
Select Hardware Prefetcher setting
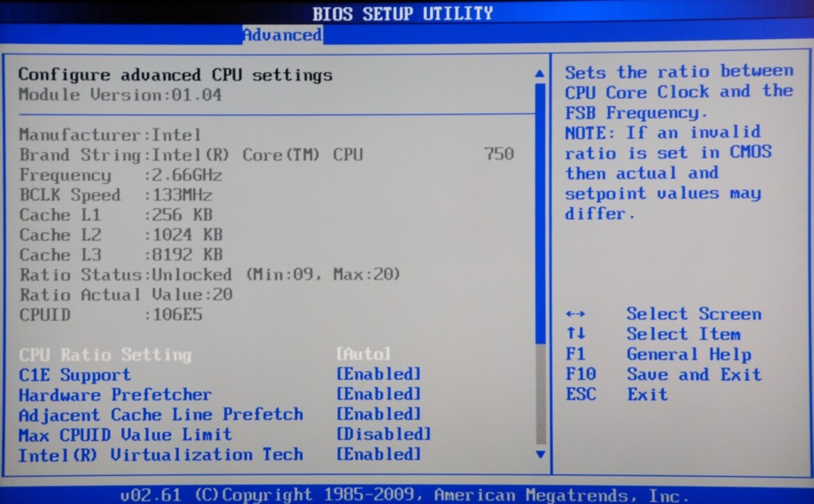(x=116, y=395)
